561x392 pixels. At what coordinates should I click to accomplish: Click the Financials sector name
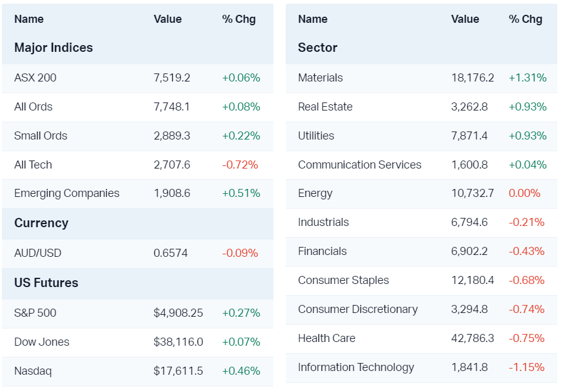point(322,251)
